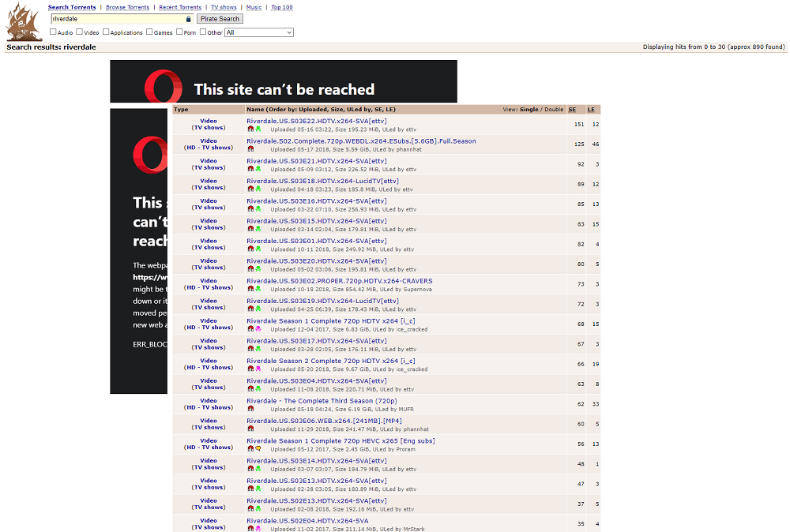
Task: Click the Riverdale.US.S03E06.WEB.x264.[241MB].[MP4] title
Action: point(325,421)
